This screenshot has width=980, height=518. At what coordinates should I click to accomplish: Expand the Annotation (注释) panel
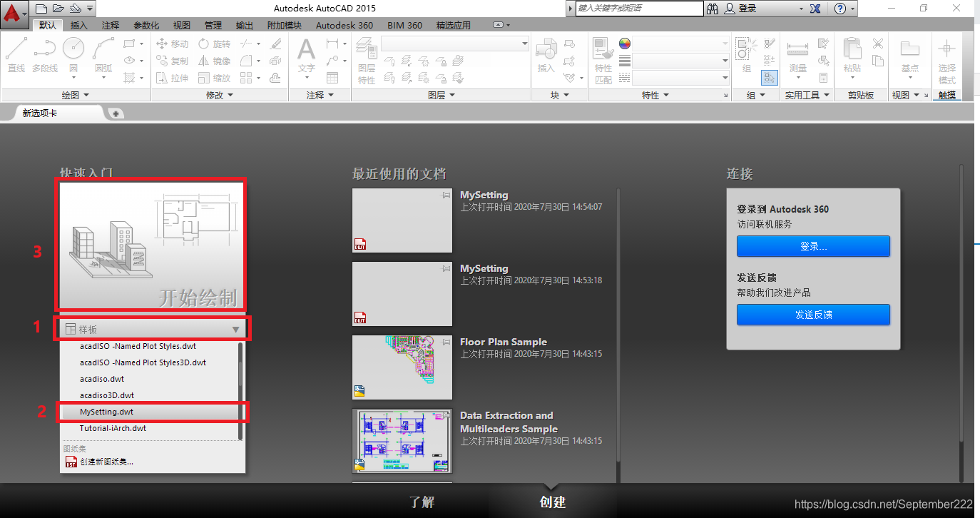[320, 95]
